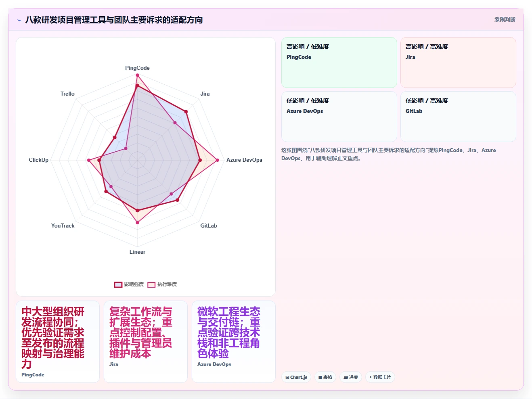
Task: Click the 执行难度 data point on Trello axis
Action: pyautogui.click(x=126, y=148)
